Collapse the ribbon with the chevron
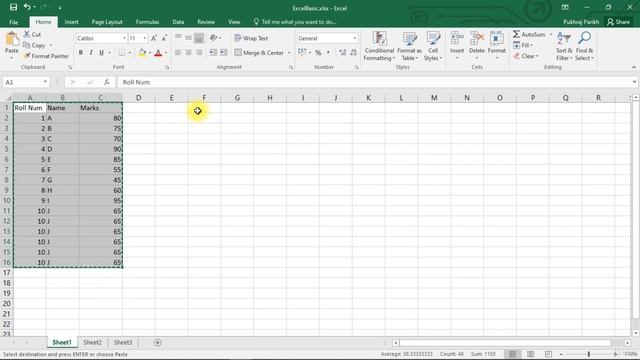The width and height of the screenshot is (640, 360). (633, 67)
